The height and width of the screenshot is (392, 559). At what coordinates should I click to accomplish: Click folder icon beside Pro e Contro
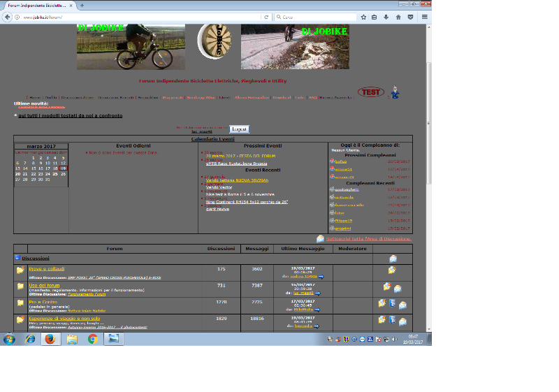(20, 303)
